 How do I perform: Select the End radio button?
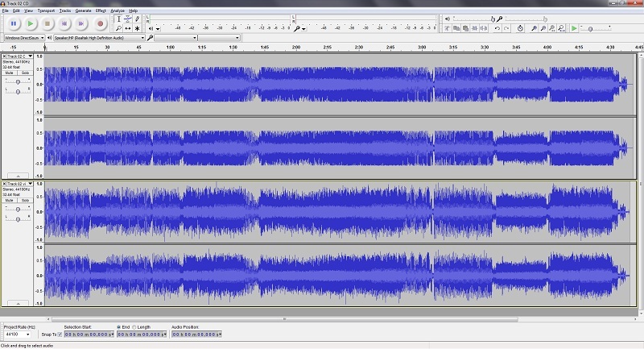tap(119, 326)
